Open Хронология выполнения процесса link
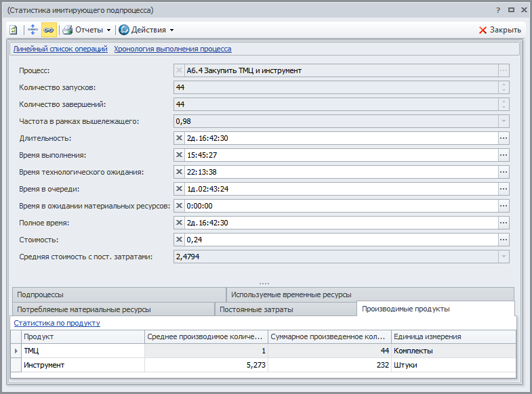 click(172, 49)
